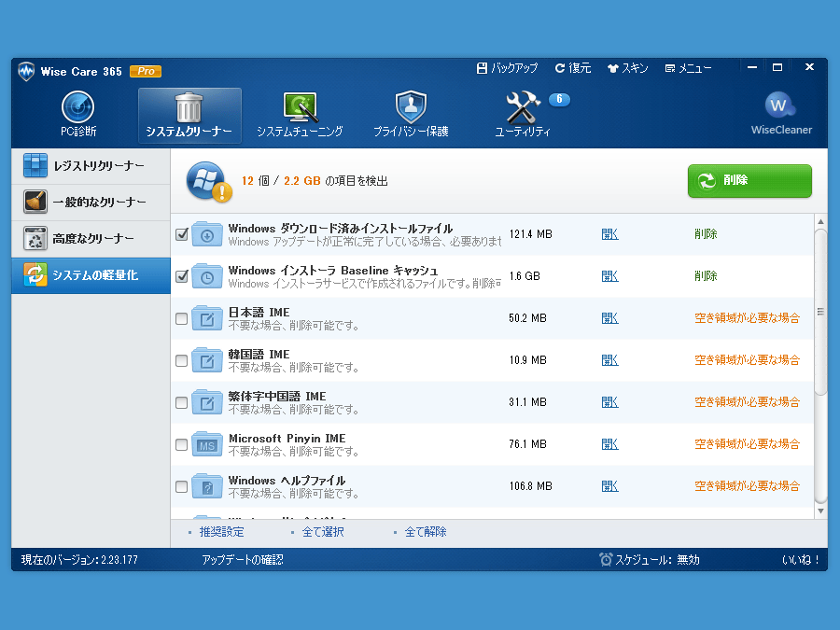Click the 日本語 IME folder icon
Image resolution: width=840 pixels, height=630 pixels.
(x=207, y=317)
